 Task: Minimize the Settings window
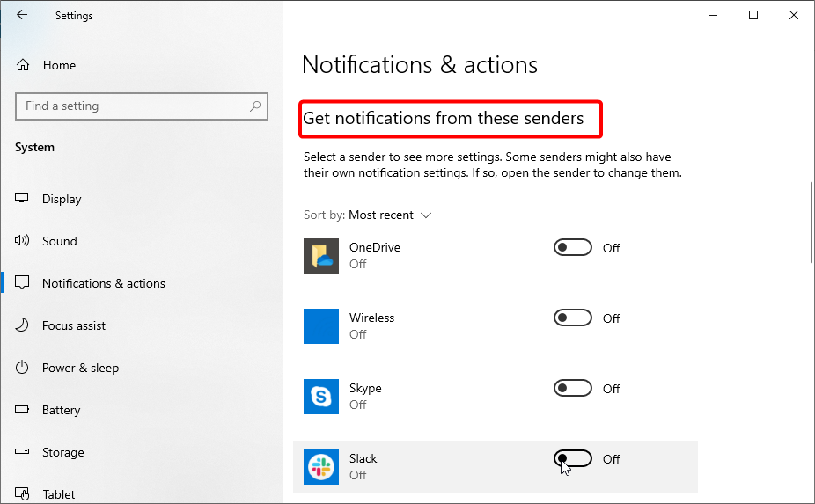tap(713, 15)
